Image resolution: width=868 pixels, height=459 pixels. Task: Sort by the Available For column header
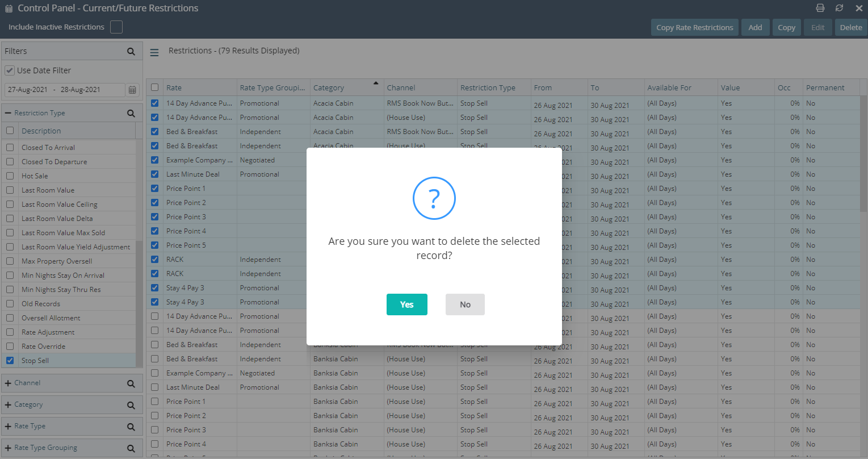pyautogui.click(x=681, y=87)
